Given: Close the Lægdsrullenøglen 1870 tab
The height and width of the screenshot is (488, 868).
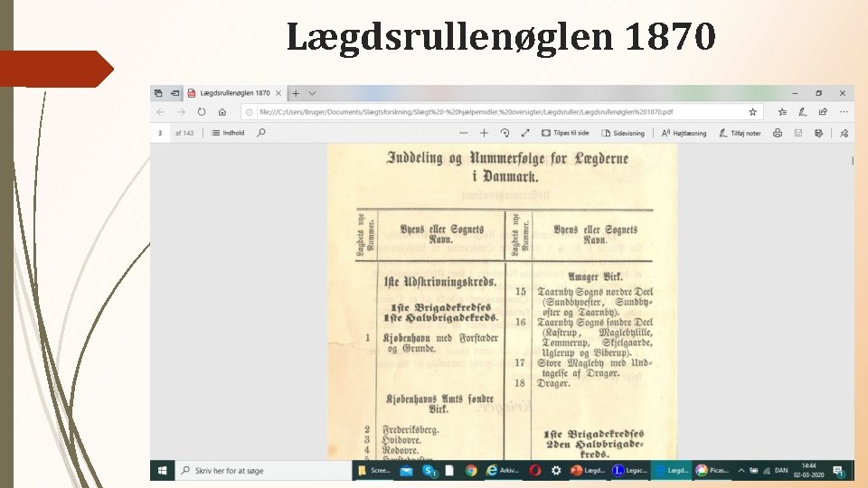Looking at the screenshot, I should coord(278,93).
